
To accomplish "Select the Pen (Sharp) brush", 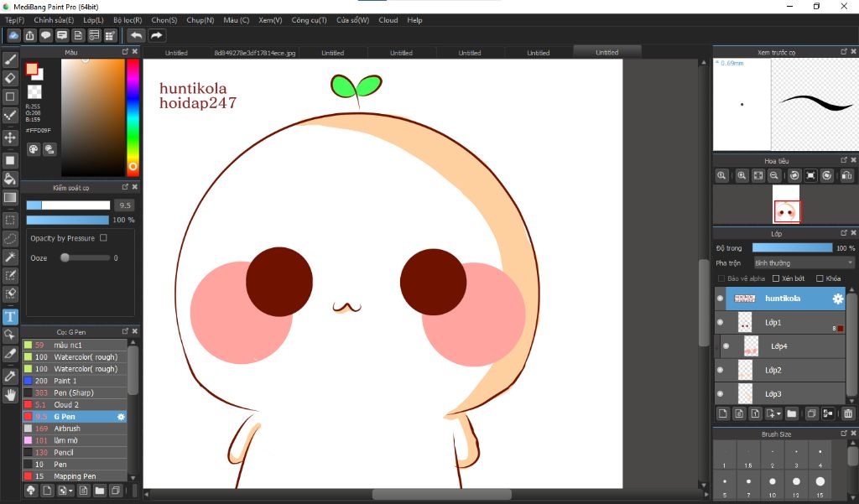I will 75,392.
